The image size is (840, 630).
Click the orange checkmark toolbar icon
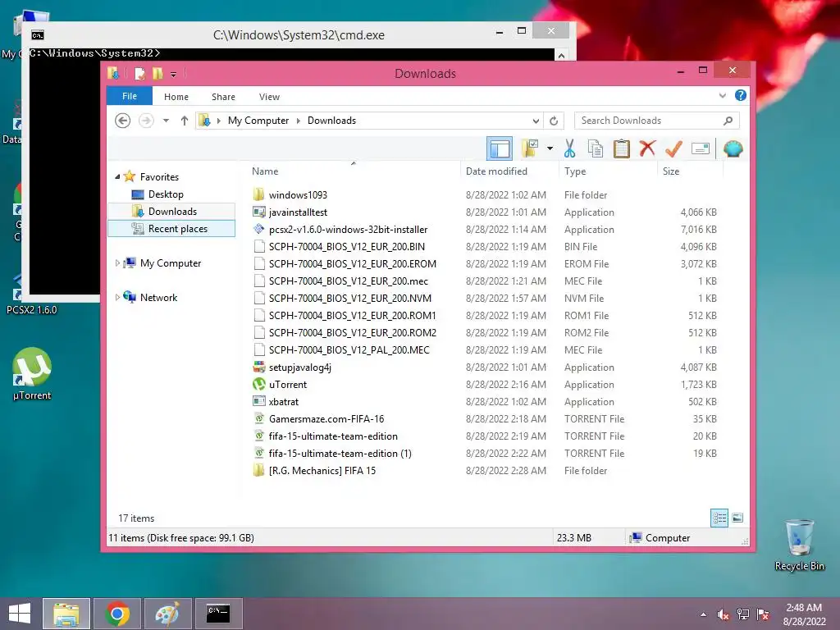(x=673, y=148)
